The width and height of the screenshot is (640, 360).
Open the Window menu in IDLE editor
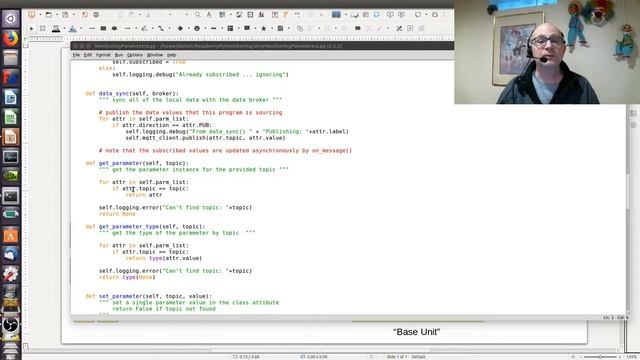click(155, 55)
